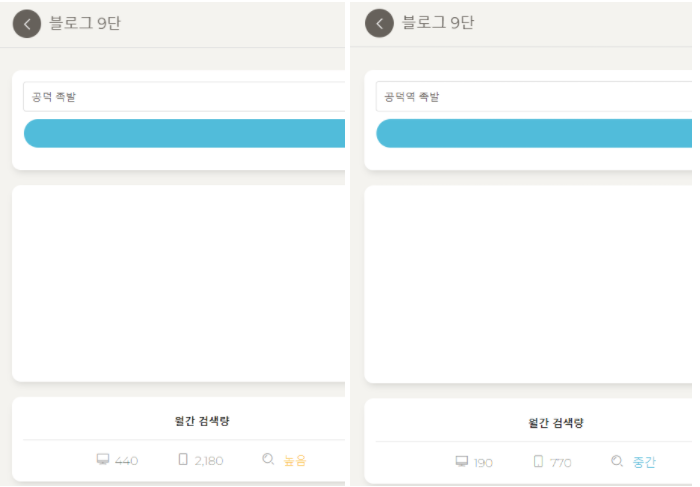The height and width of the screenshot is (487, 700).
Task: Click the empty white card in left panel
Action: pyautogui.click(x=179, y=283)
